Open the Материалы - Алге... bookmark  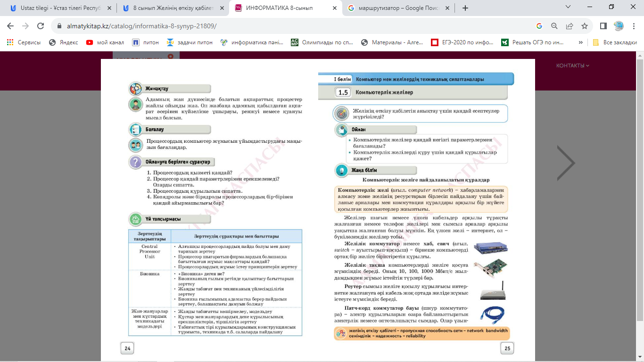392,42
